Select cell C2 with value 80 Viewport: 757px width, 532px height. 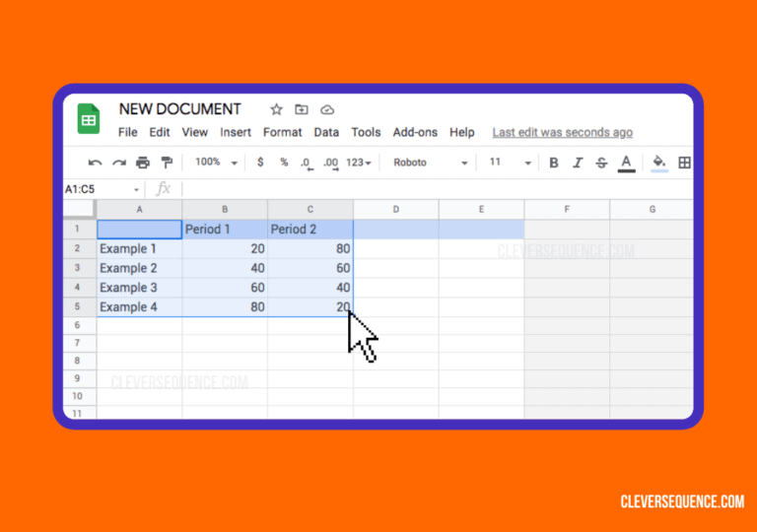310,248
